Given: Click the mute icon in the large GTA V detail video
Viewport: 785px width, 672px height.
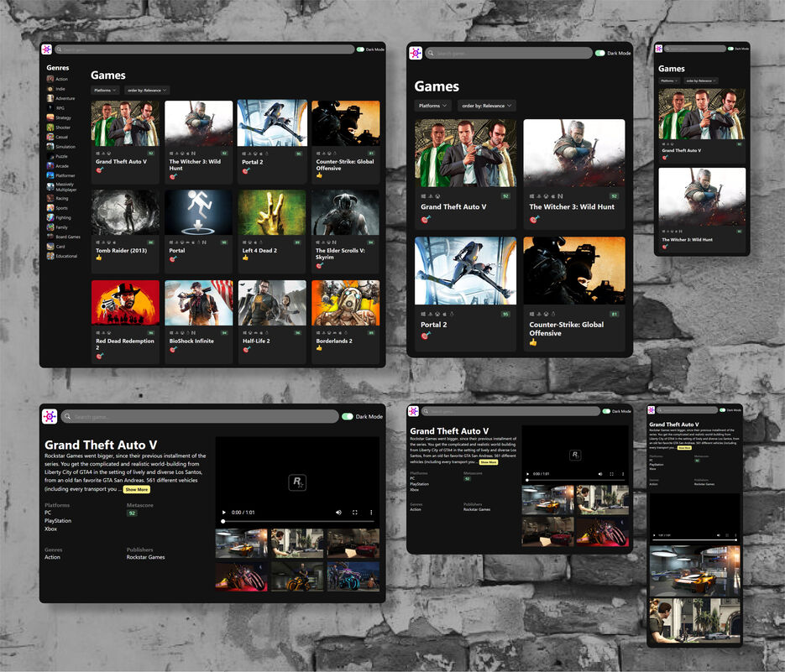Looking at the screenshot, I should pos(338,513).
